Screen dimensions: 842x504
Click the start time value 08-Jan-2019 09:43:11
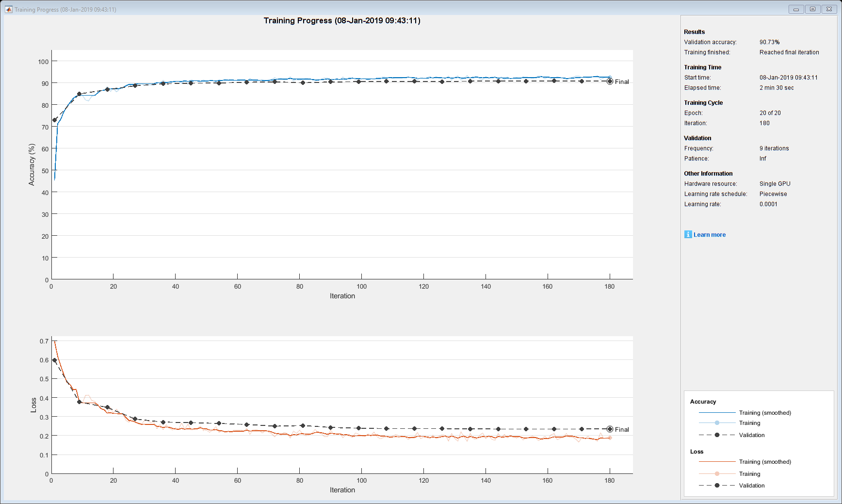pos(789,78)
